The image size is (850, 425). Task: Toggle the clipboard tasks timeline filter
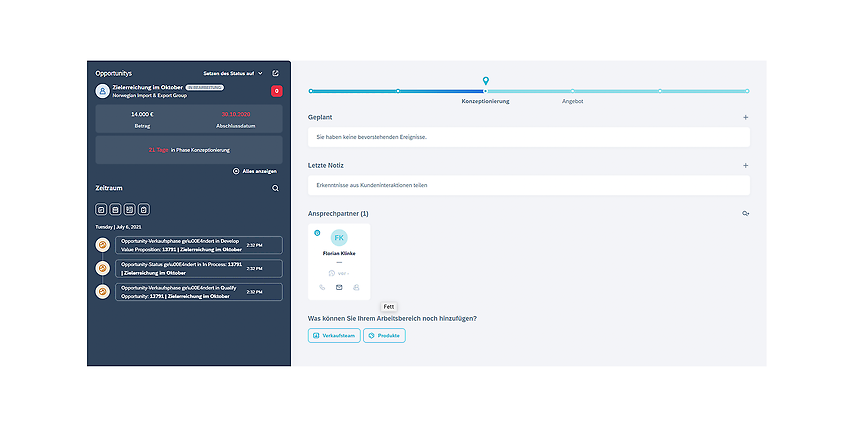coord(143,210)
